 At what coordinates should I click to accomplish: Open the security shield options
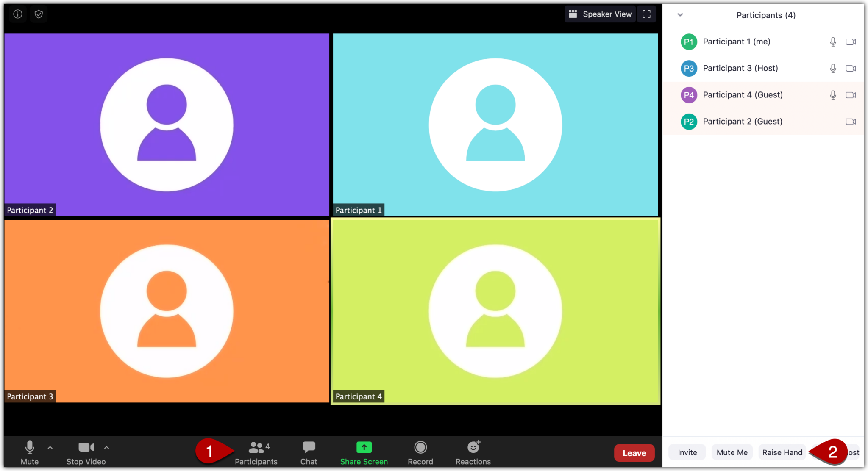[39, 14]
